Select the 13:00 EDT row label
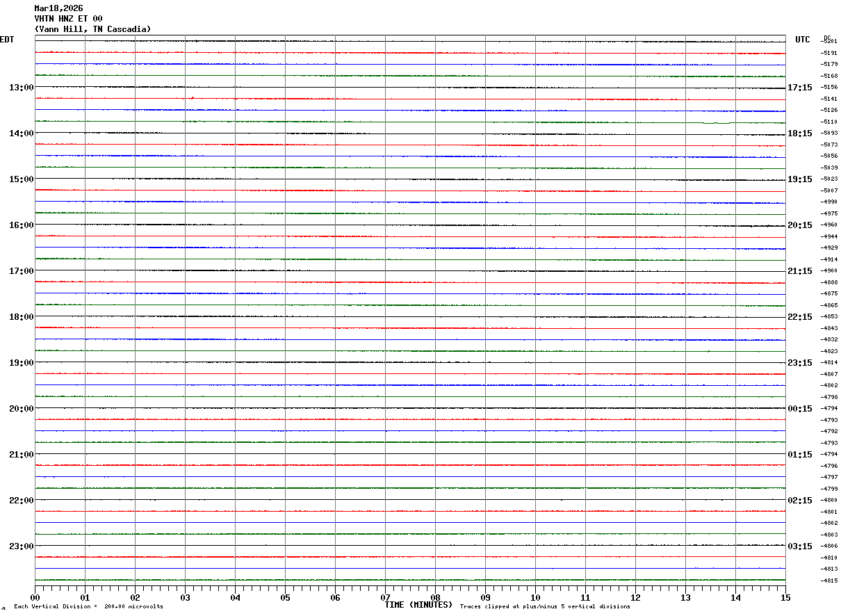This screenshot has width=841, height=616. tap(22, 88)
